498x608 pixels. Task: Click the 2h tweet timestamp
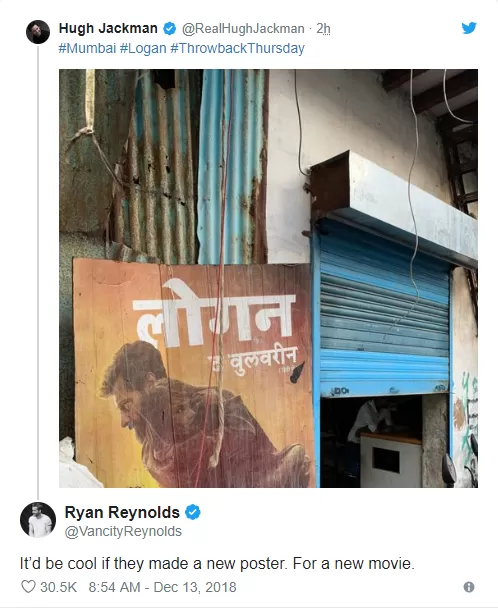click(323, 29)
